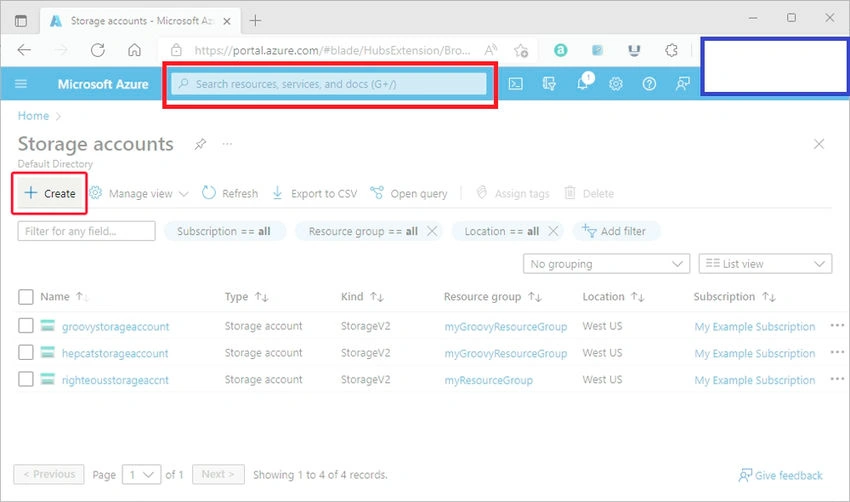Go back in the browser

pos(24,50)
